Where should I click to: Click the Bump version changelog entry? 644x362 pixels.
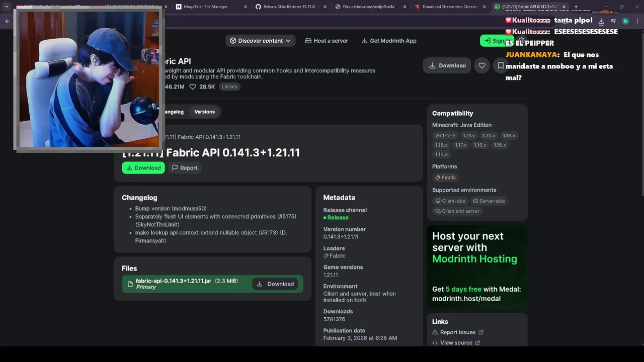pyautogui.click(x=171, y=209)
